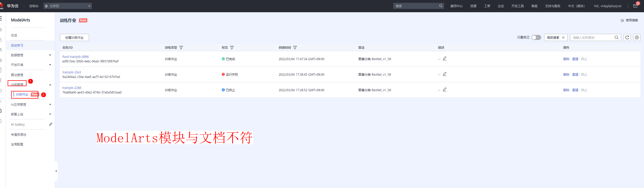
Task: Click the 运行失败 red status icon
Action: pos(223,74)
